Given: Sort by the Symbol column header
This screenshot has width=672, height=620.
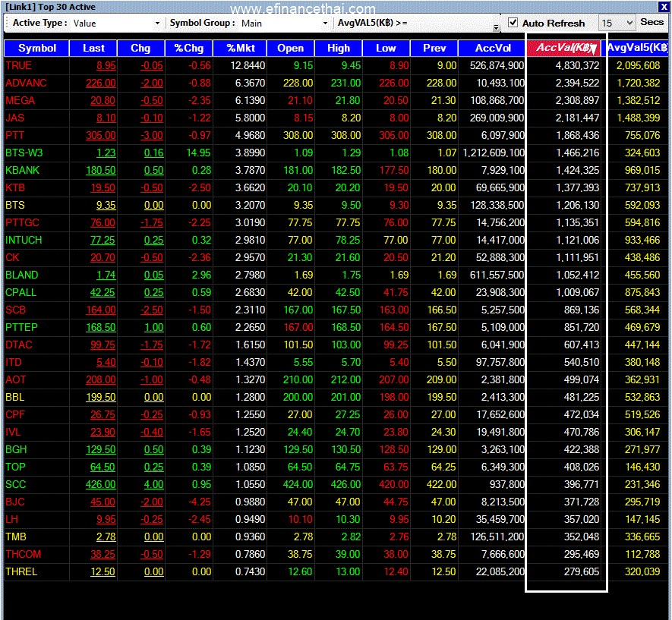Looking at the screenshot, I should click(37, 48).
